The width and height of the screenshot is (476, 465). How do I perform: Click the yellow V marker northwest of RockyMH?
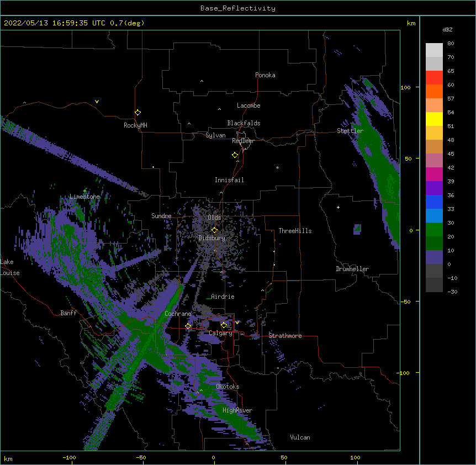click(x=97, y=102)
